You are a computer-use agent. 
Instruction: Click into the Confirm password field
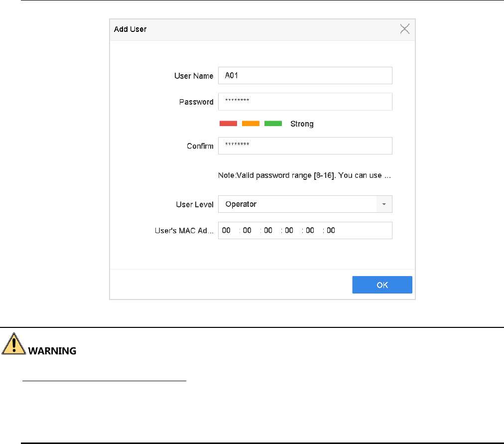coord(305,146)
